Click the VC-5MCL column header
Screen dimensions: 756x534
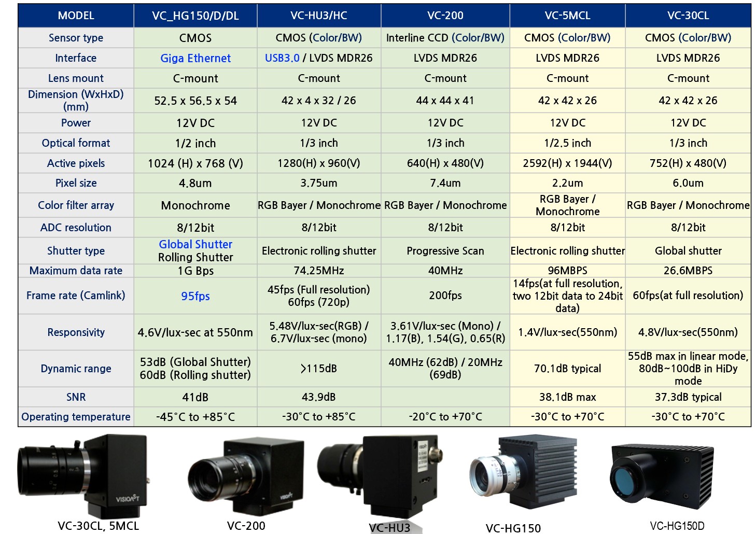tap(567, 16)
